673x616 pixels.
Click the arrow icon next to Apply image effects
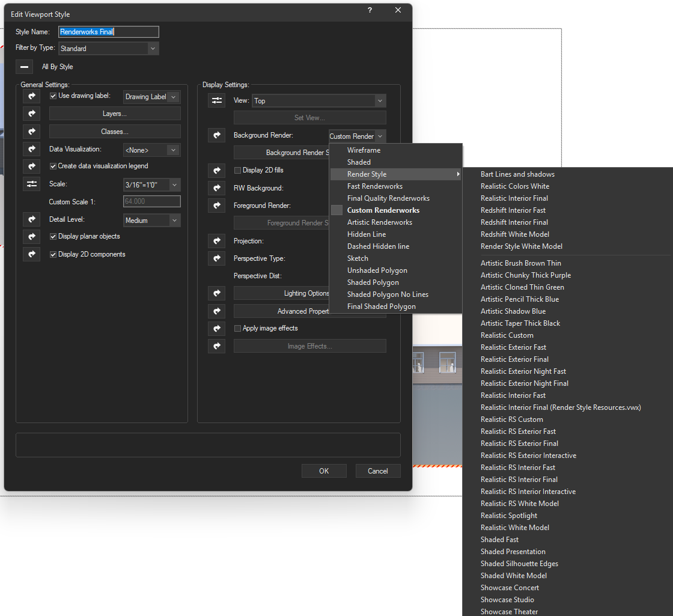point(217,328)
